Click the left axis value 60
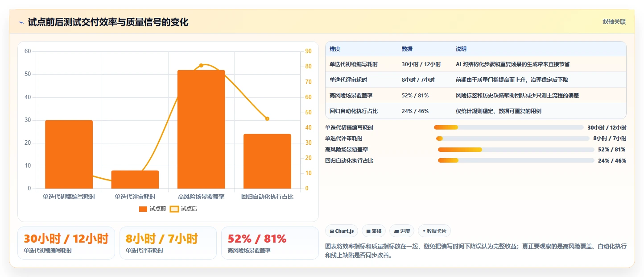 pyautogui.click(x=28, y=51)
